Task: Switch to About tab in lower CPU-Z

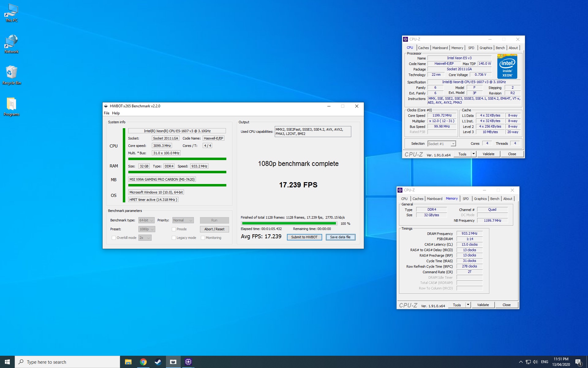Action: click(x=508, y=199)
